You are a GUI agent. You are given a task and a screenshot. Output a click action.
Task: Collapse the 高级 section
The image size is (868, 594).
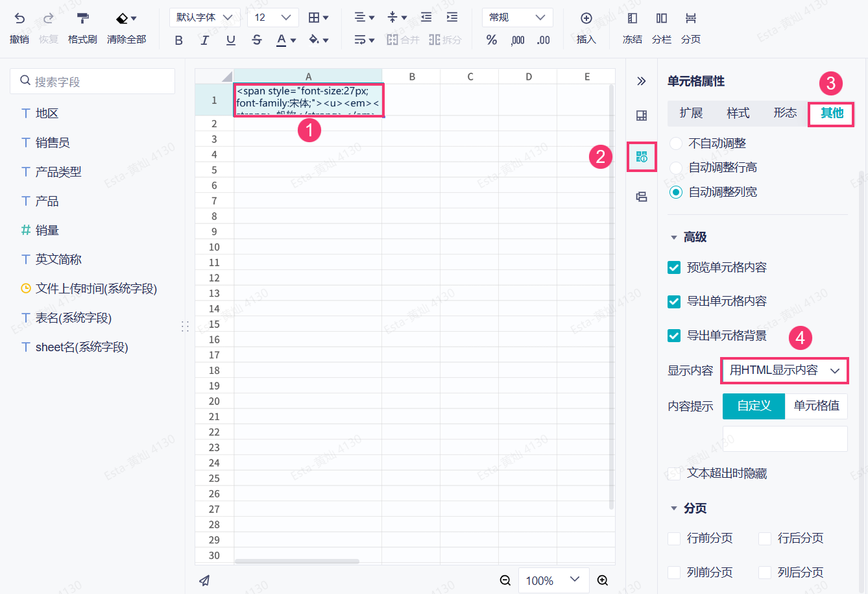(x=674, y=238)
